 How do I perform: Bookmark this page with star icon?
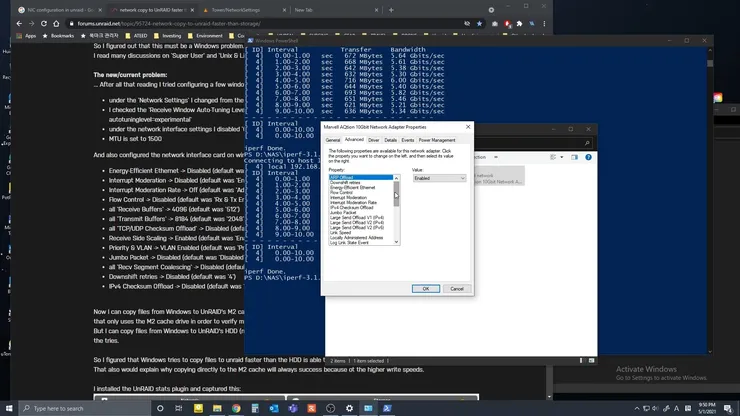coord(479,24)
